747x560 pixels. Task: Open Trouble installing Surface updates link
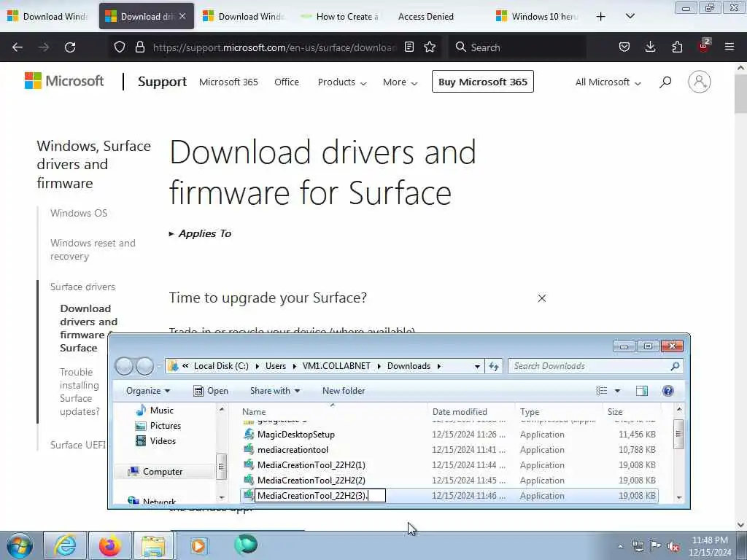(x=80, y=392)
